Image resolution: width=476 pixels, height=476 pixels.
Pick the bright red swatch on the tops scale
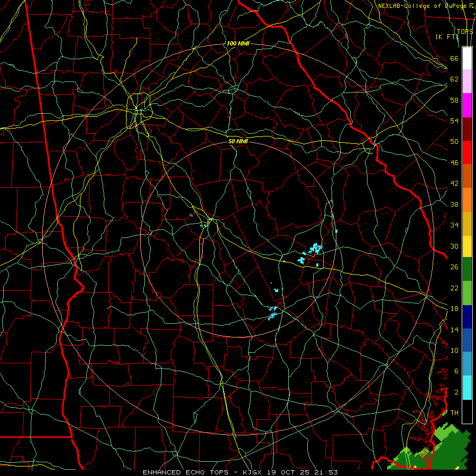[467, 152]
